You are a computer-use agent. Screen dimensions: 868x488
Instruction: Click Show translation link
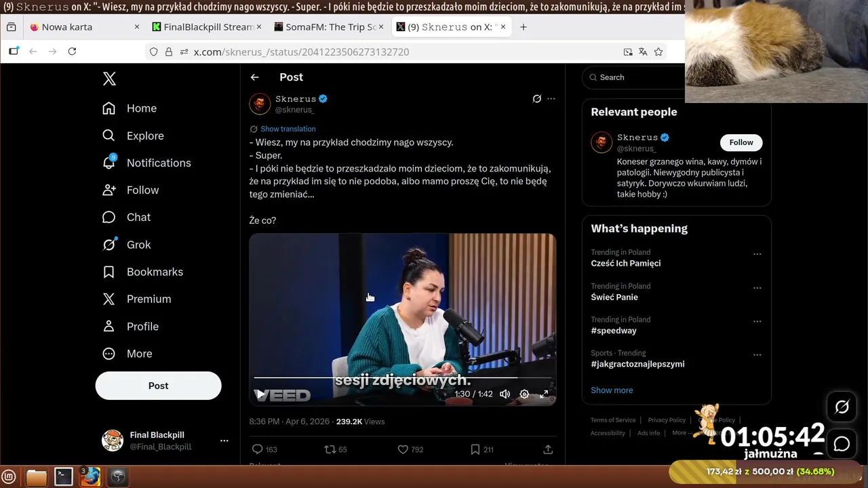point(288,129)
